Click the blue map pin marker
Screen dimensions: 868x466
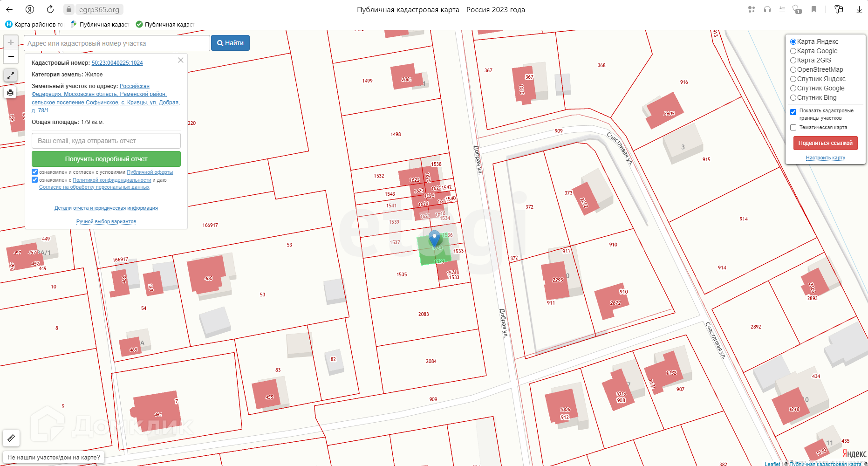tap(435, 238)
